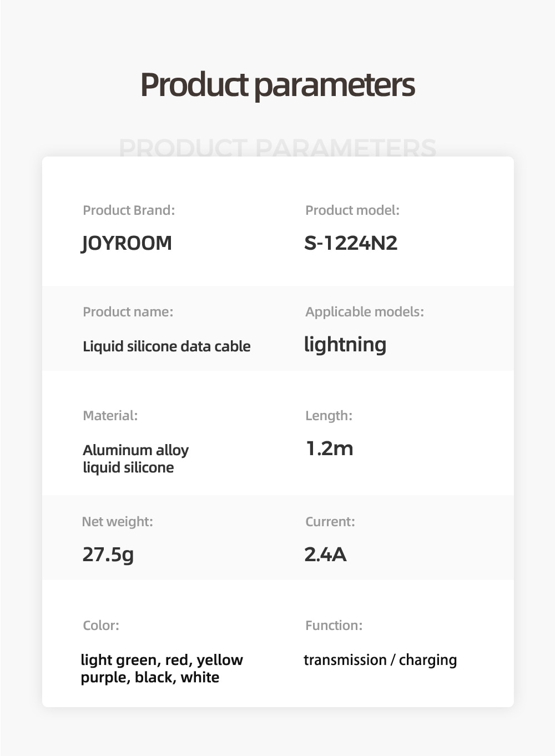Click the light green, red, yellow text
The width and height of the screenshot is (555, 756).
pyautogui.click(x=162, y=660)
